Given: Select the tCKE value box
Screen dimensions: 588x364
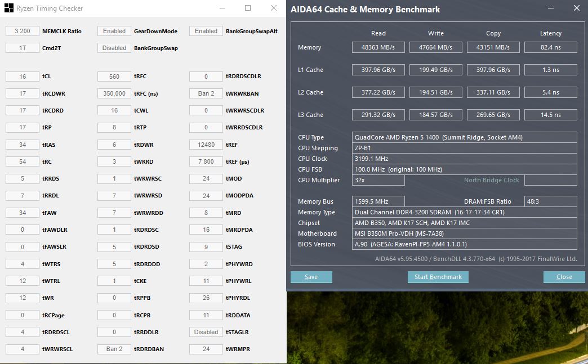Looking at the screenshot, I should click(114, 281).
